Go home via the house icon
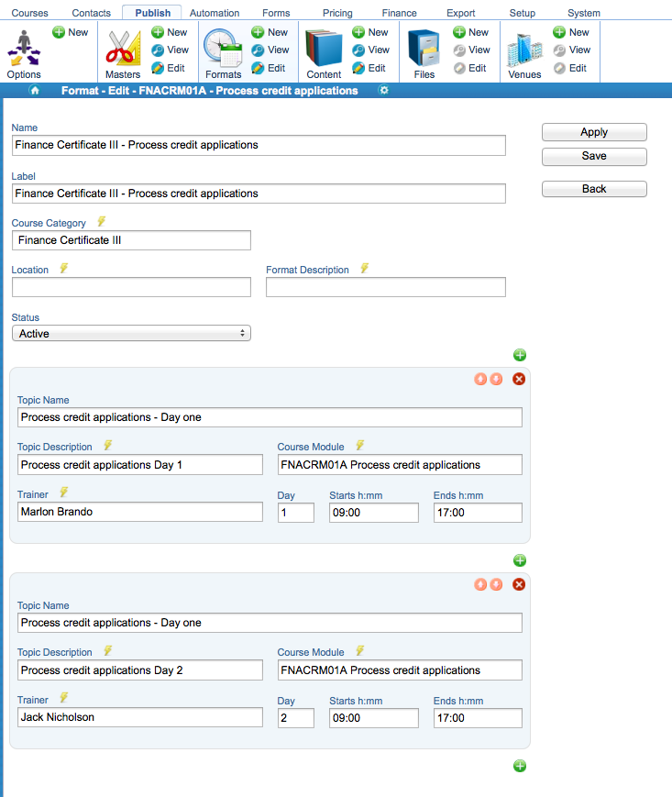Image resolution: width=672 pixels, height=797 pixels. click(35, 91)
